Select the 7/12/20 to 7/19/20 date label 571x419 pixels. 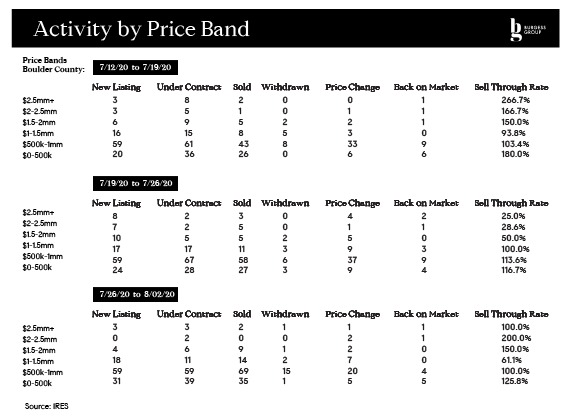click(135, 67)
